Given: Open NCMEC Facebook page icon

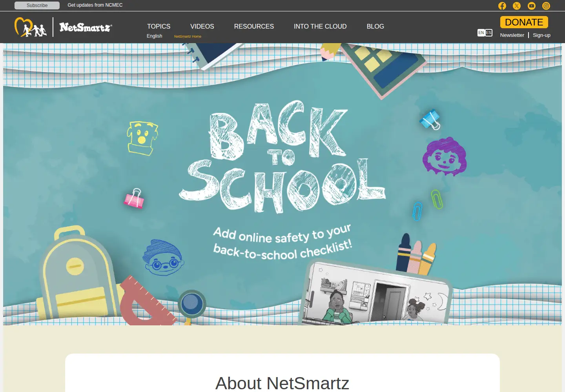Looking at the screenshot, I should pos(502,5).
